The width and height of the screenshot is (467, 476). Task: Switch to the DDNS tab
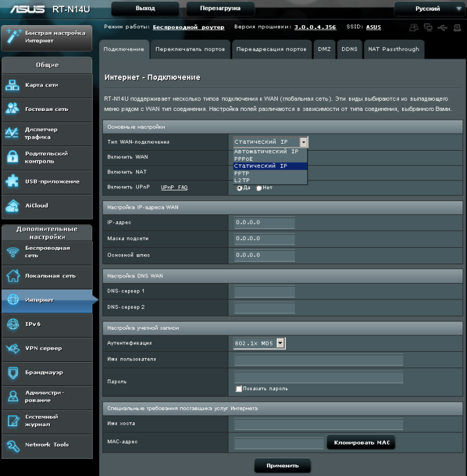(350, 49)
